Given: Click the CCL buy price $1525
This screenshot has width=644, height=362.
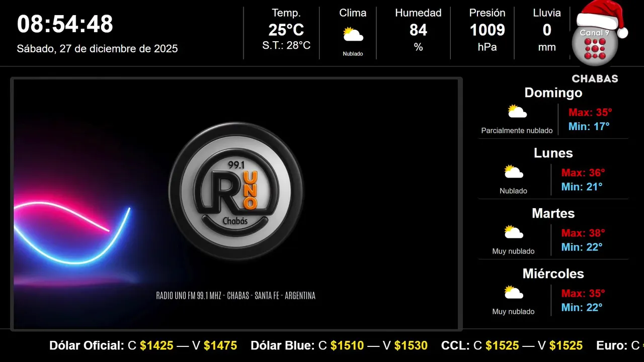Looking at the screenshot, I should 502,345.
